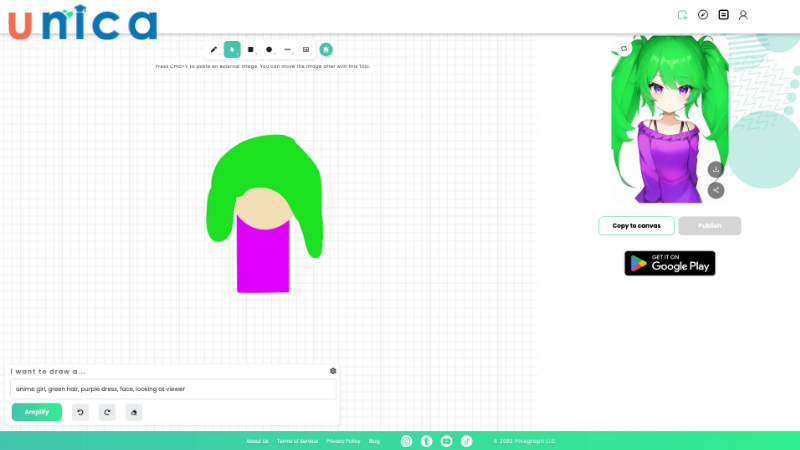Open the teal color picker circle

pyautogui.click(x=326, y=49)
